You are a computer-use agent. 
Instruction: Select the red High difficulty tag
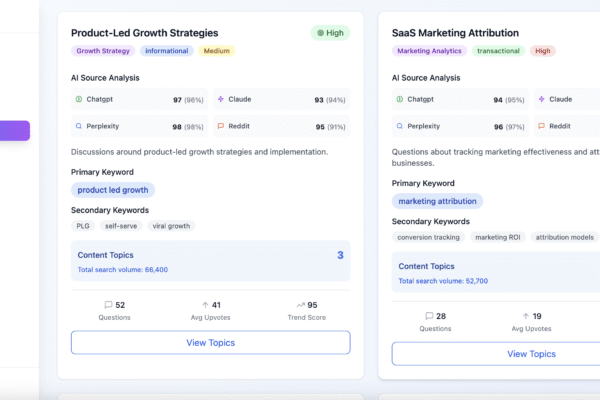click(x=543, y=51)
